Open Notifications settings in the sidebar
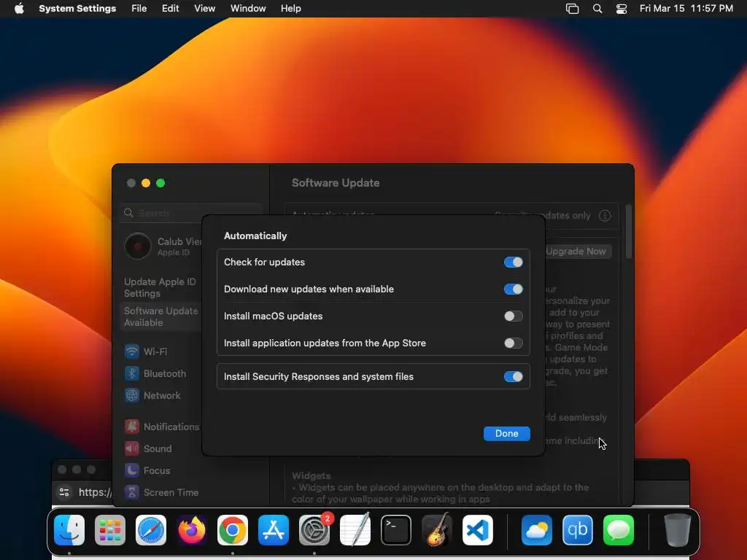This screenshot has width=747, height=560. coord(162,427)
